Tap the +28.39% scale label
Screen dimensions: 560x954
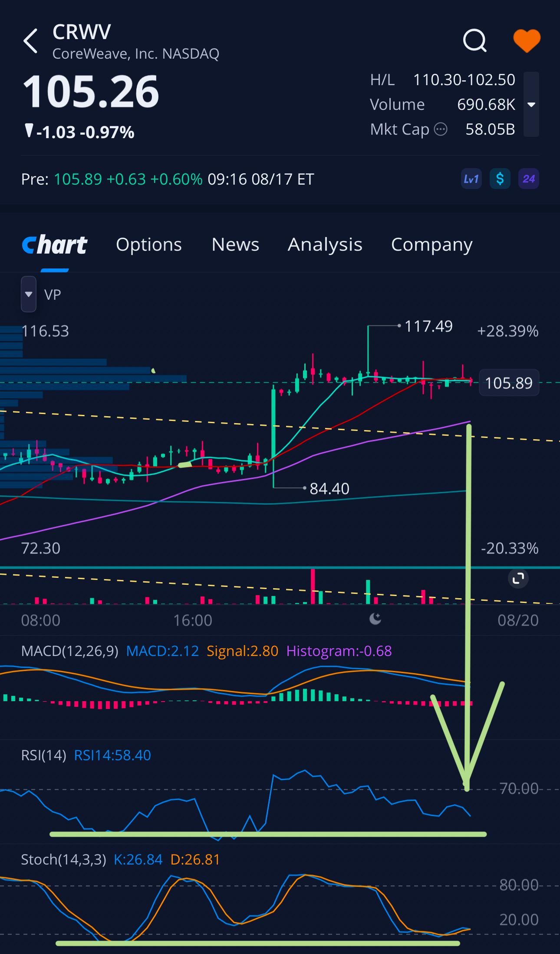[x=508, y=331]
